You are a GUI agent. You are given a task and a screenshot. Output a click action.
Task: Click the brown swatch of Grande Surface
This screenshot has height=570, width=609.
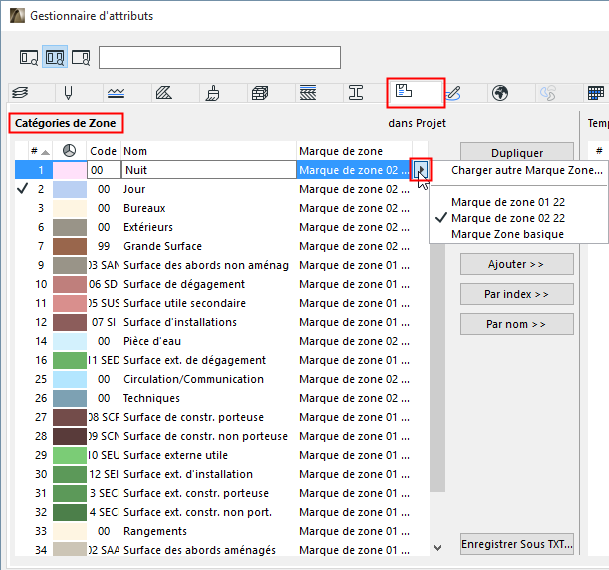(70, 246)
